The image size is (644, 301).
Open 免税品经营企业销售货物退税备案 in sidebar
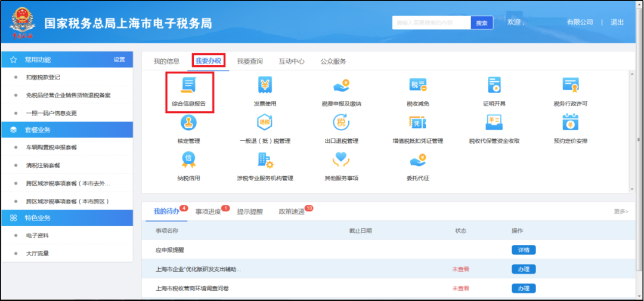[x=67, y=95]
